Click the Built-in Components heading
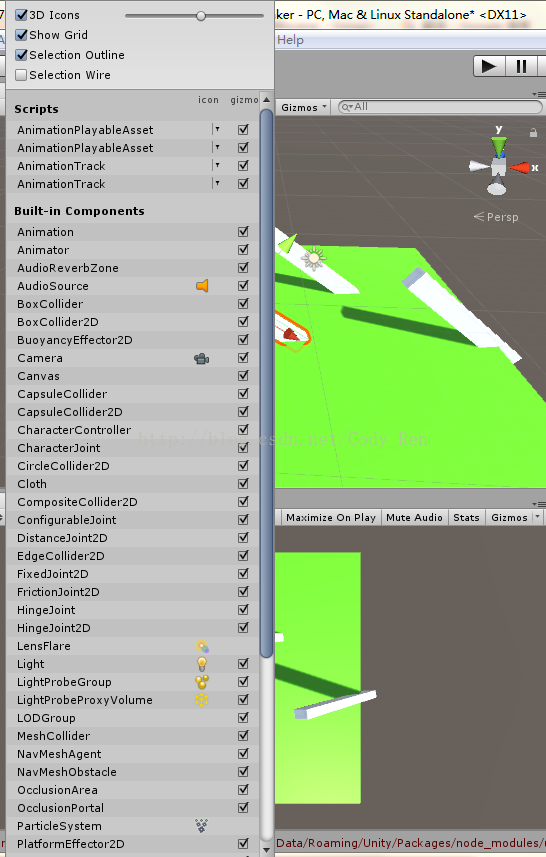This screenshot has height=857, width=546. [79, 211]
